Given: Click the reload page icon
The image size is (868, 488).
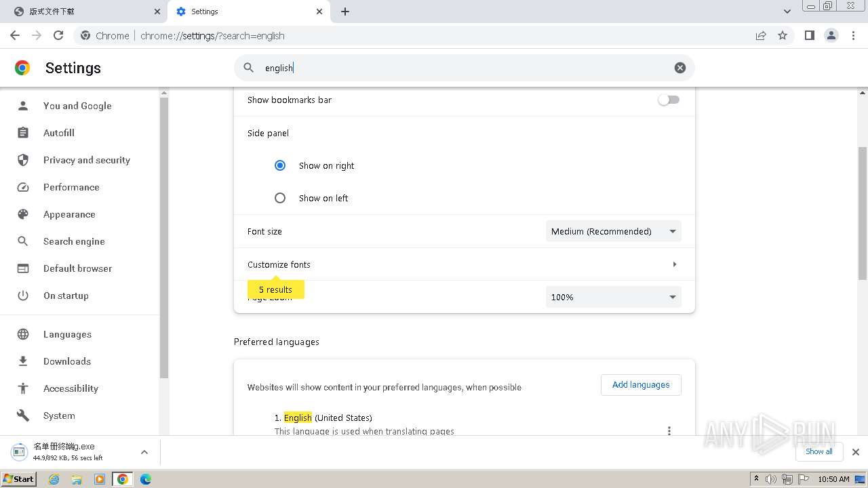Looking at the screenshot, I should click(58, 35).
